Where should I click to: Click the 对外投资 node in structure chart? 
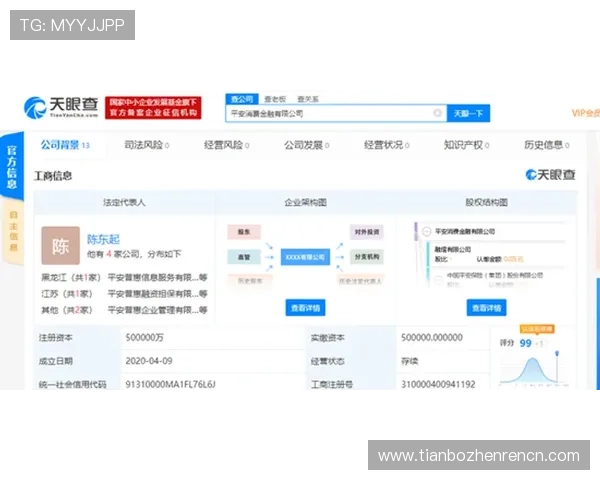point(367,232)
